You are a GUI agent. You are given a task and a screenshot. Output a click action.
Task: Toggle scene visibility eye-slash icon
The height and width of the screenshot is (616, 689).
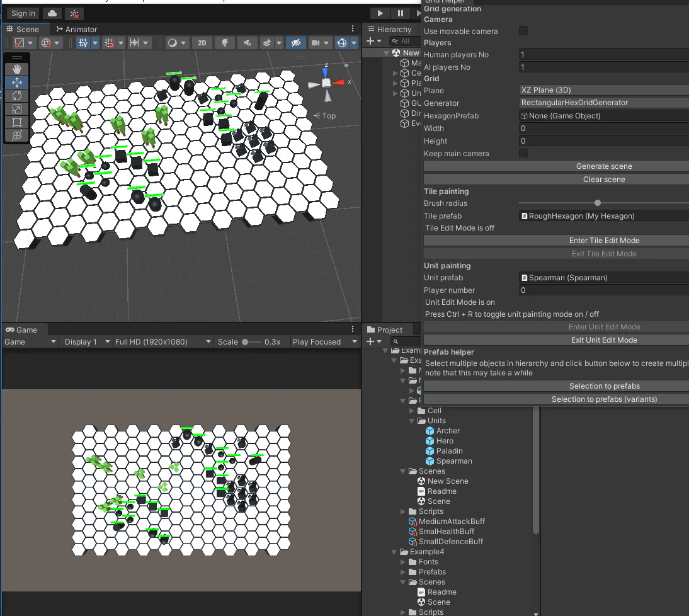coord(296,43)
